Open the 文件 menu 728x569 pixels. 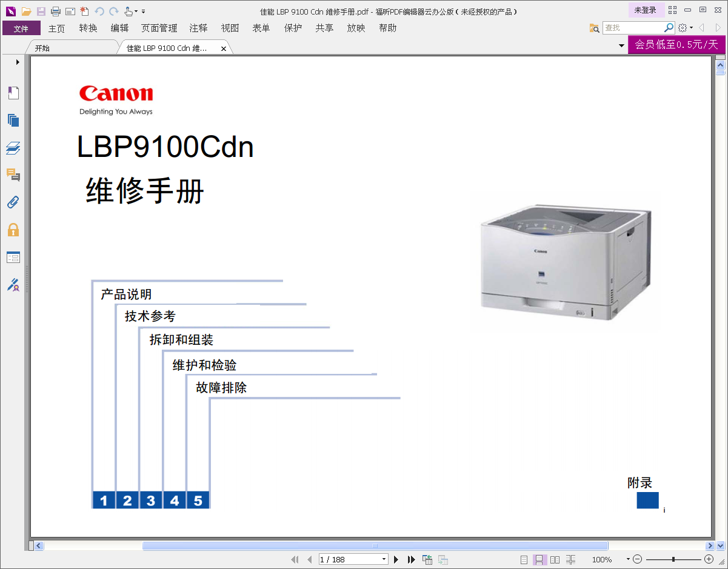pos(21,28)
